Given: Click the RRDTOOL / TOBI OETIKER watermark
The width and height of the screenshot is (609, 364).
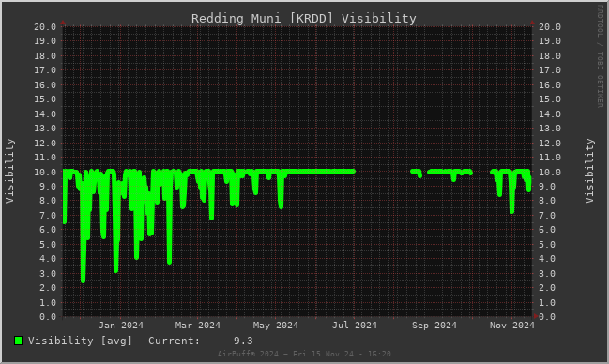Looking at the screenshot, I should pyautogui.click(x=600, y=56).
